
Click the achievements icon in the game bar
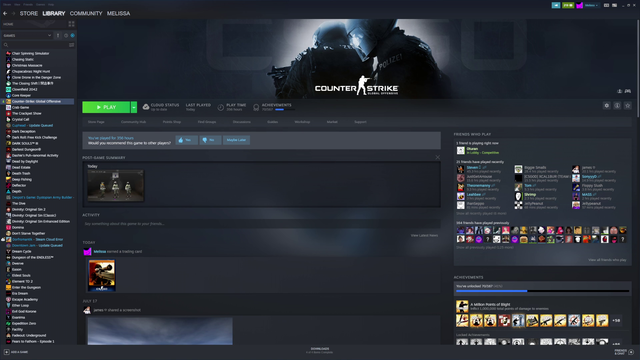pos(256,107)
